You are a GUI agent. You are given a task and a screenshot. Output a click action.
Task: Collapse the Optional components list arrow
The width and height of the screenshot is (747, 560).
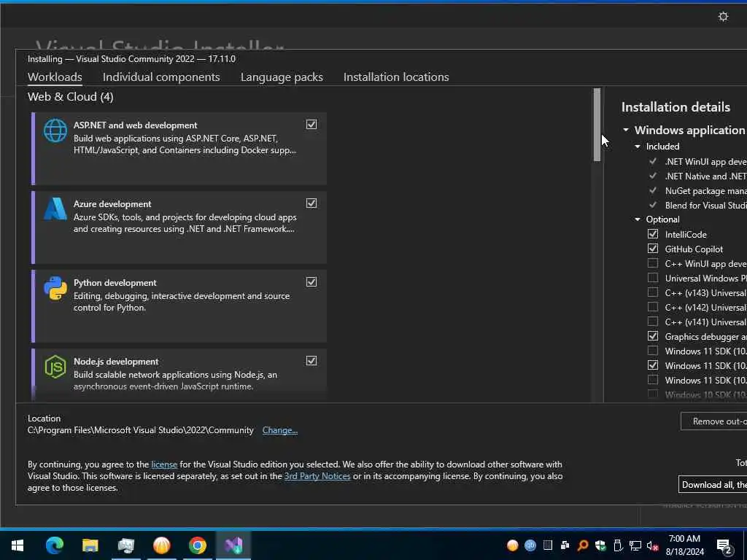point(638,219)
